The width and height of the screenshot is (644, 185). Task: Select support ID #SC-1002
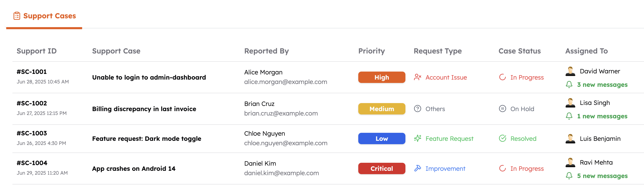pyautogui.click(x=32, y=103)
